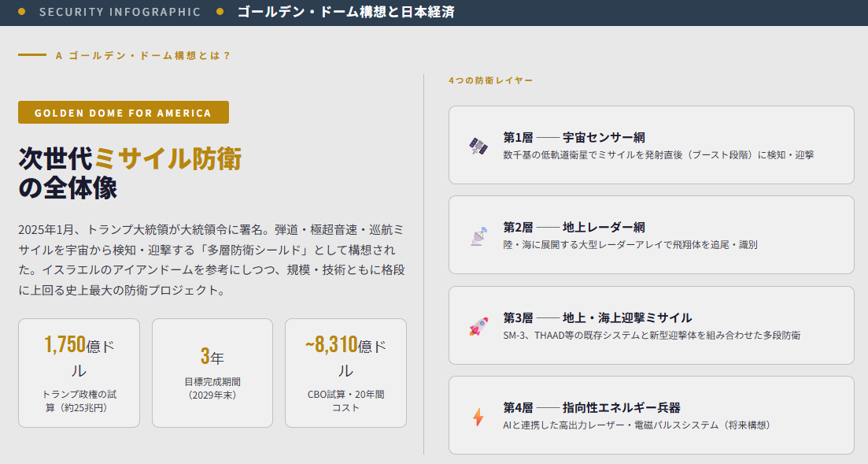Click the rocket icon in layer 3
868x464 pixels.
coord(478,326)
